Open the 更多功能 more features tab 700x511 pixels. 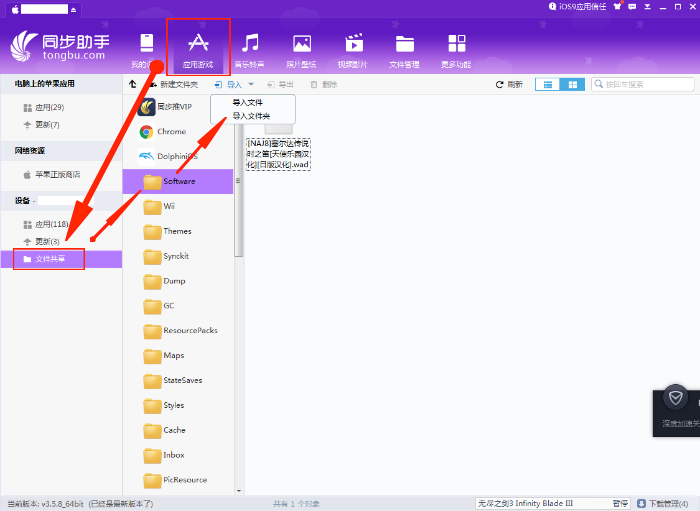click(456, 50)
